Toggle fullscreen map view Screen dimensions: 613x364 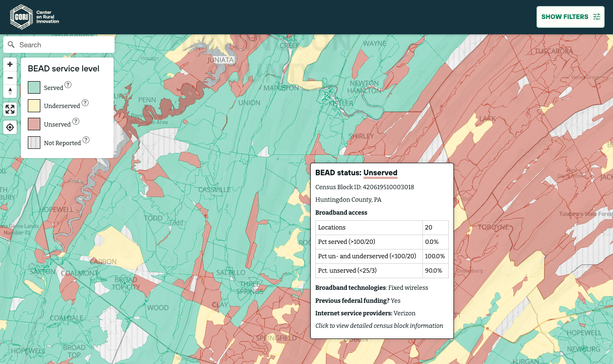10,109
